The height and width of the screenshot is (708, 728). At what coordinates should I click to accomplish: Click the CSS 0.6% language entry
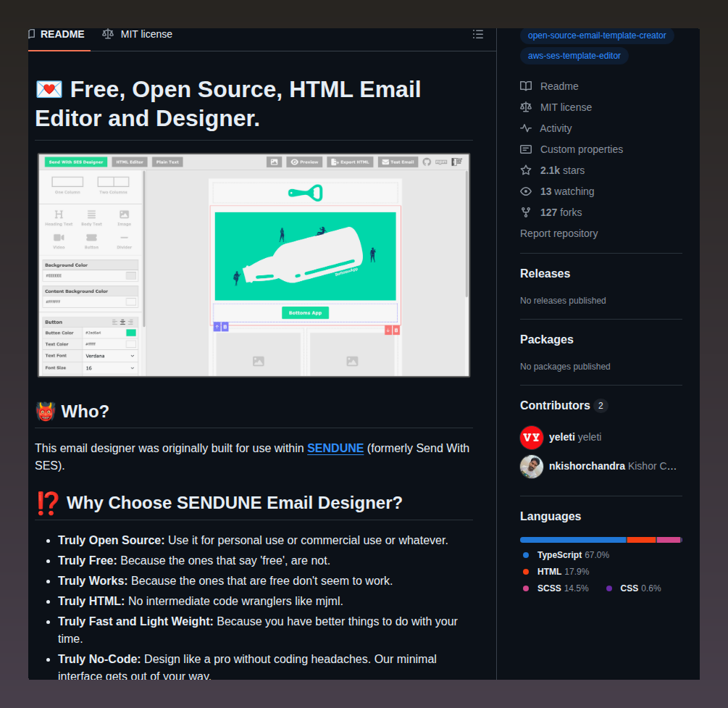[x=633, y=588]
